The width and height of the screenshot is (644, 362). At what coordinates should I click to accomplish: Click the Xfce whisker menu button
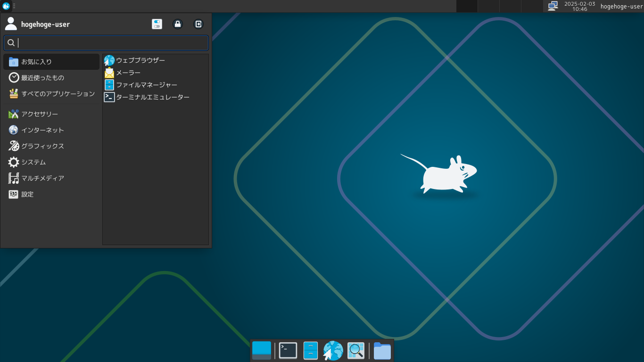coord(6,6)
